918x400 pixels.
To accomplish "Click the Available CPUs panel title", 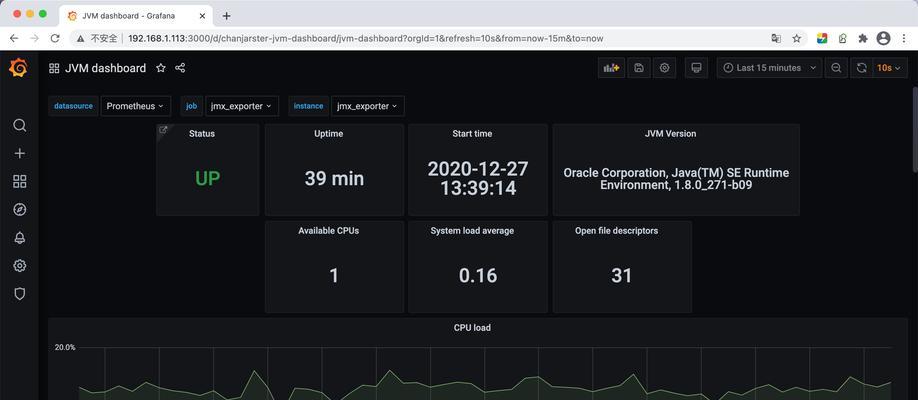I will coord(328,231).
